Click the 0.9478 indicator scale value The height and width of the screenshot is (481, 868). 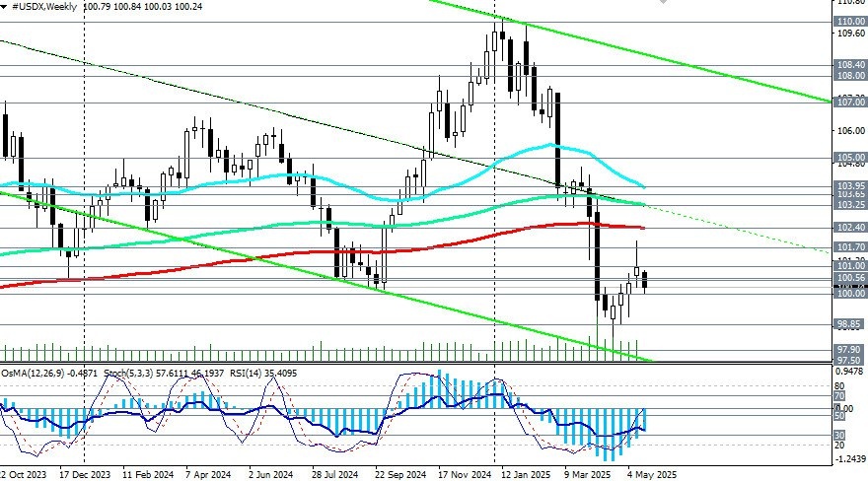(851, 372)
